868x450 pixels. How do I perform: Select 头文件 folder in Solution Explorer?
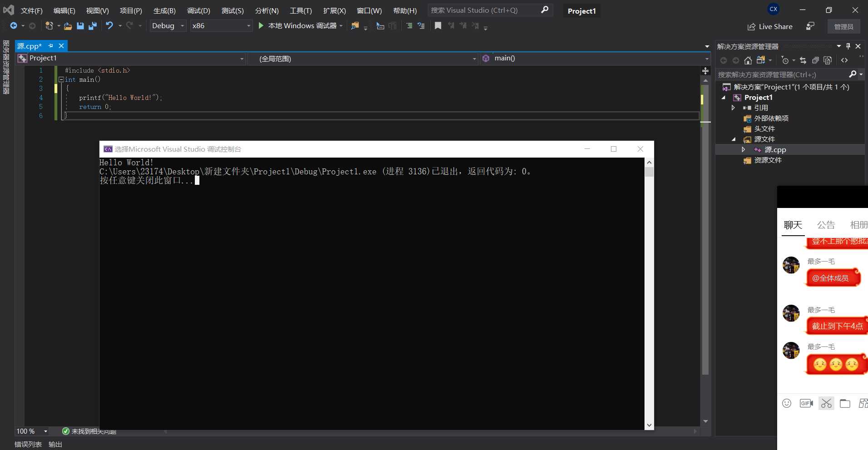click(x=764, y=129)
